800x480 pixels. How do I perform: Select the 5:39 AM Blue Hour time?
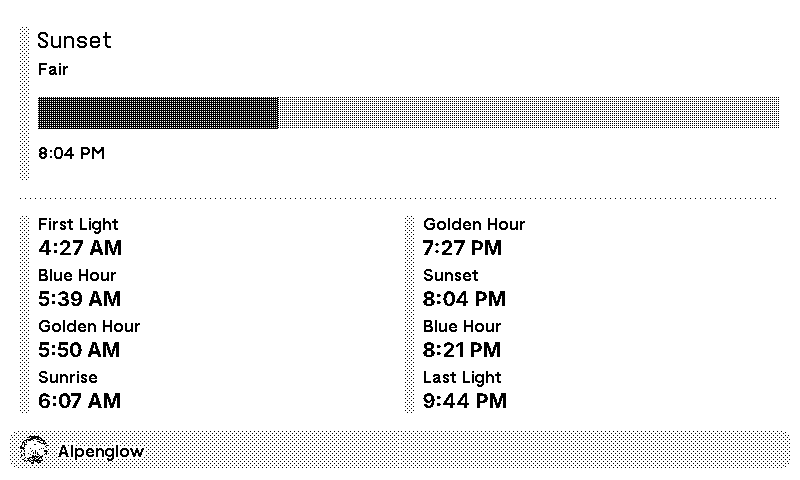pyautogui.click(x=80, y=299)
